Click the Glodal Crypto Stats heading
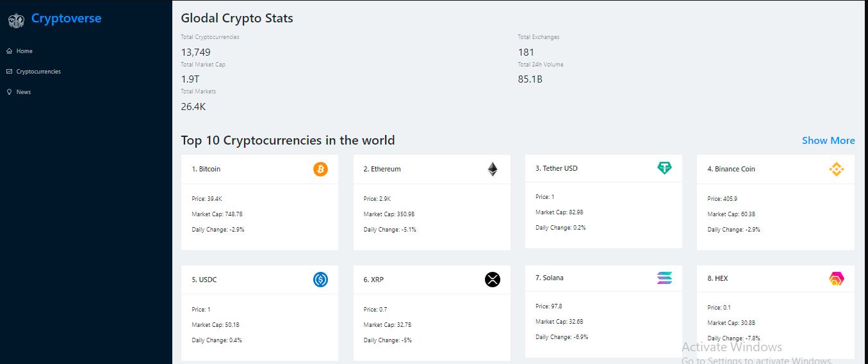 tap(237, 18)
